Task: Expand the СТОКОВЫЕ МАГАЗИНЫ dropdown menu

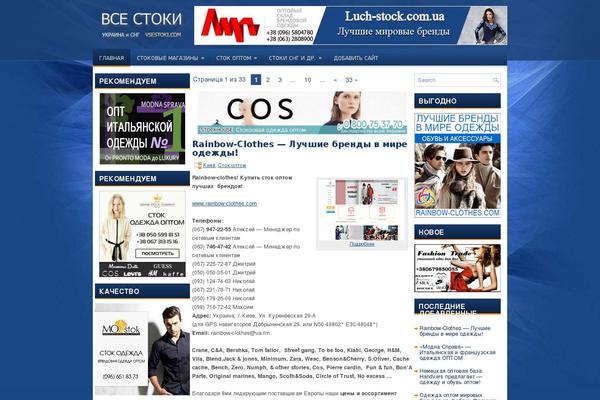Action: 170,58
